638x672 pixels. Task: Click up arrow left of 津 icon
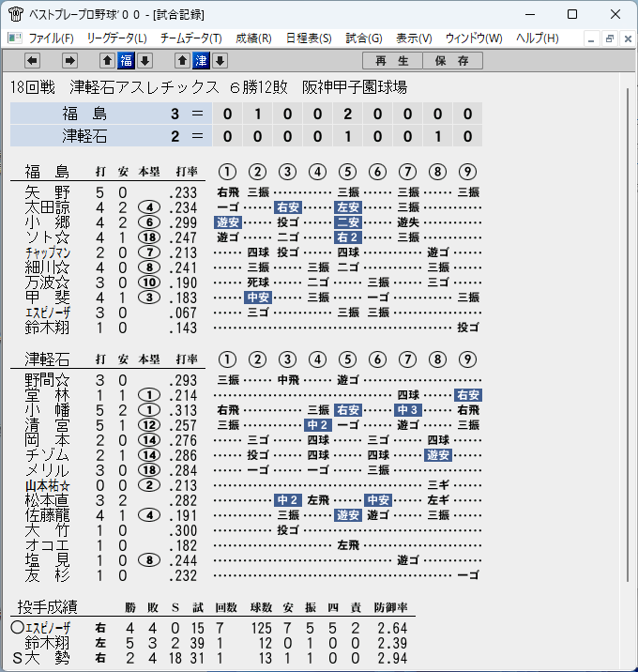pos(183,61)
